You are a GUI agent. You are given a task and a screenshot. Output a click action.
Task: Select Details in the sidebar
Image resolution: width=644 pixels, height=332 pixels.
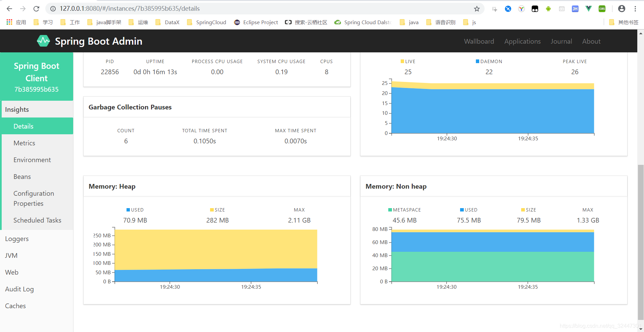click(x=37, y=126)
